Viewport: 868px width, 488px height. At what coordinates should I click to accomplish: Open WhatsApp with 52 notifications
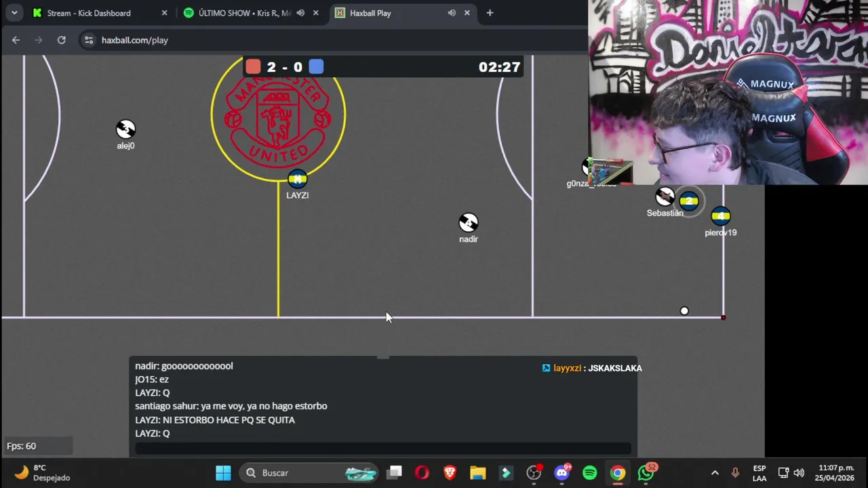pos(646,472)
